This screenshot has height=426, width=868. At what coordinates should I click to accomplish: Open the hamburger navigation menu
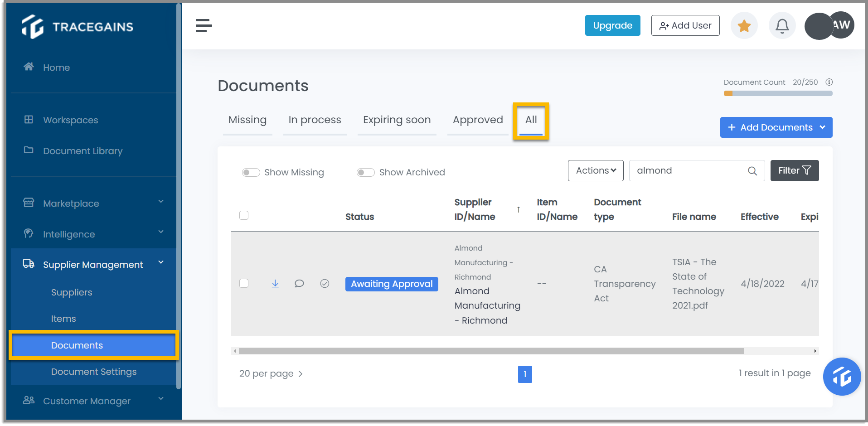(204, 26)
